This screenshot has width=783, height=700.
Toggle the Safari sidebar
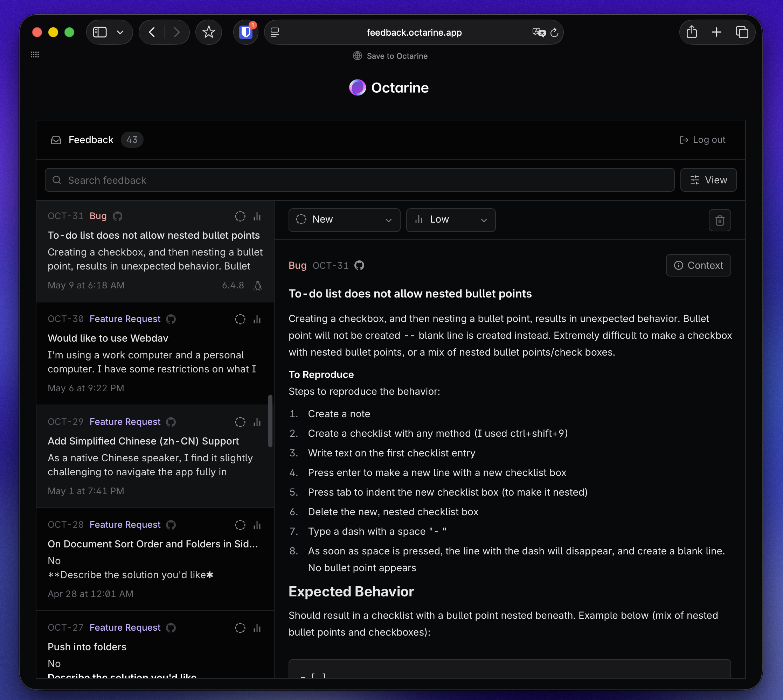(x=100, y=32)
